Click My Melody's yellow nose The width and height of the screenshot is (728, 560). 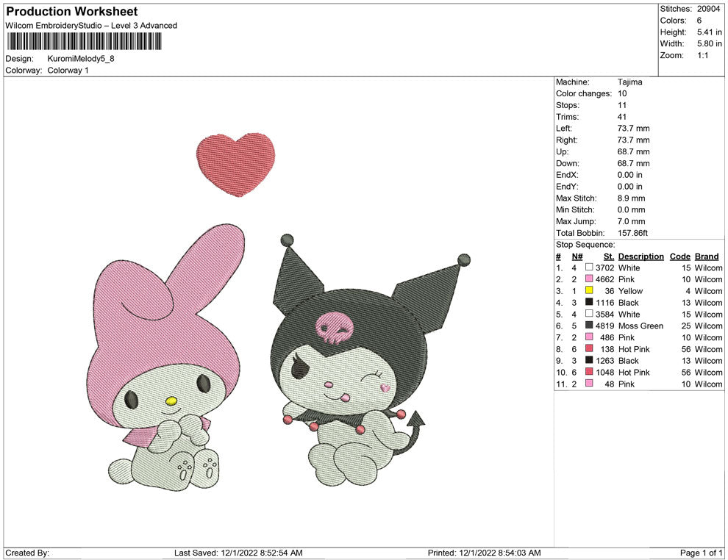(171, 400)
